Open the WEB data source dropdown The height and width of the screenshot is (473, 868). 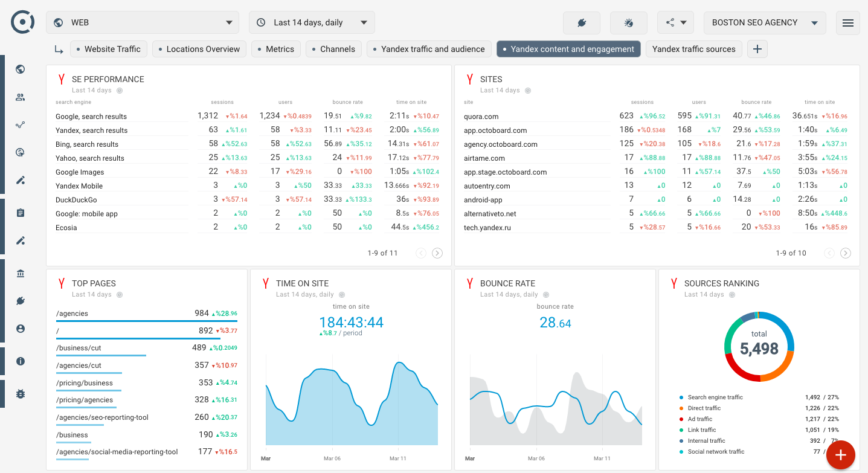click(142, 22)
